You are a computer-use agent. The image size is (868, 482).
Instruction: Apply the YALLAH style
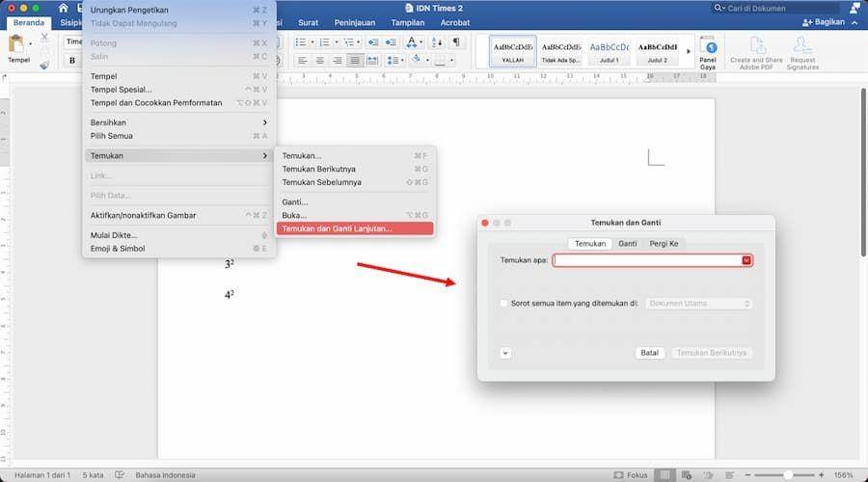click(x=513, y=51)
